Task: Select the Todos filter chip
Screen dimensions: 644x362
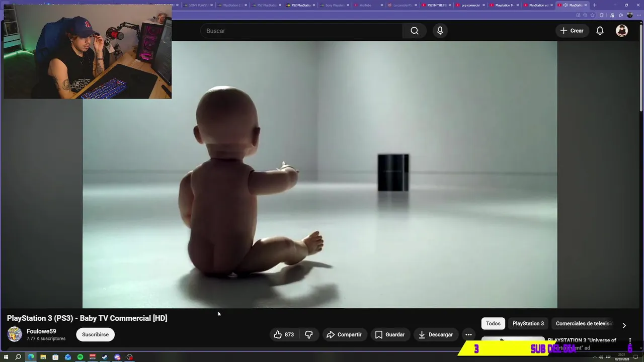Action: click(493, 323)
